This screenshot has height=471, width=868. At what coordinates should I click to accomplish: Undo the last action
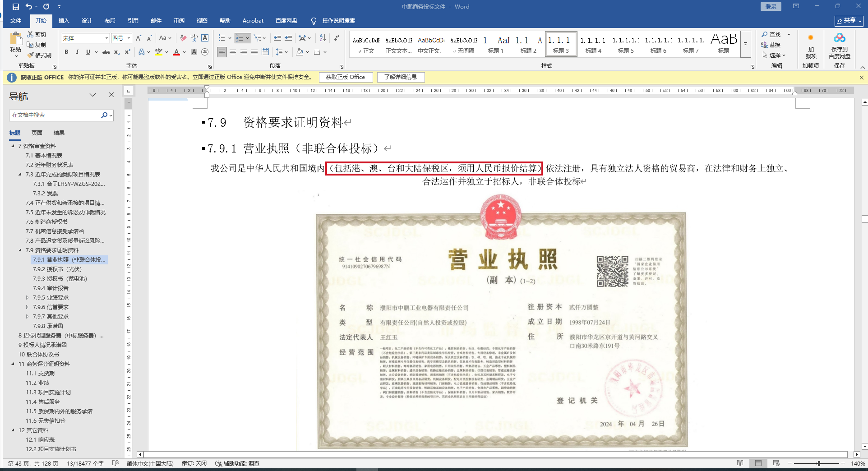click(x=29, y=7)
